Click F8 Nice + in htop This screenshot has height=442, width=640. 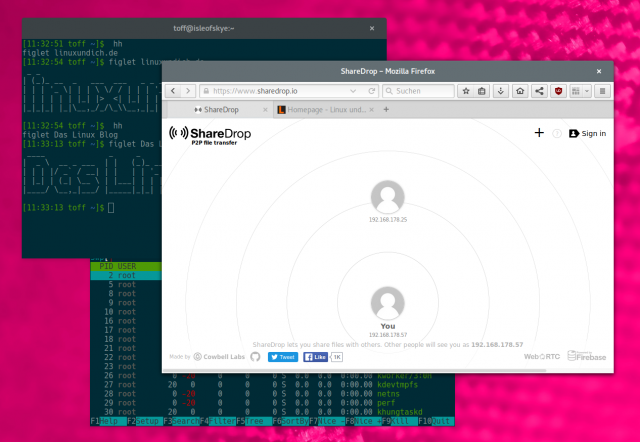tap(363, 421)
